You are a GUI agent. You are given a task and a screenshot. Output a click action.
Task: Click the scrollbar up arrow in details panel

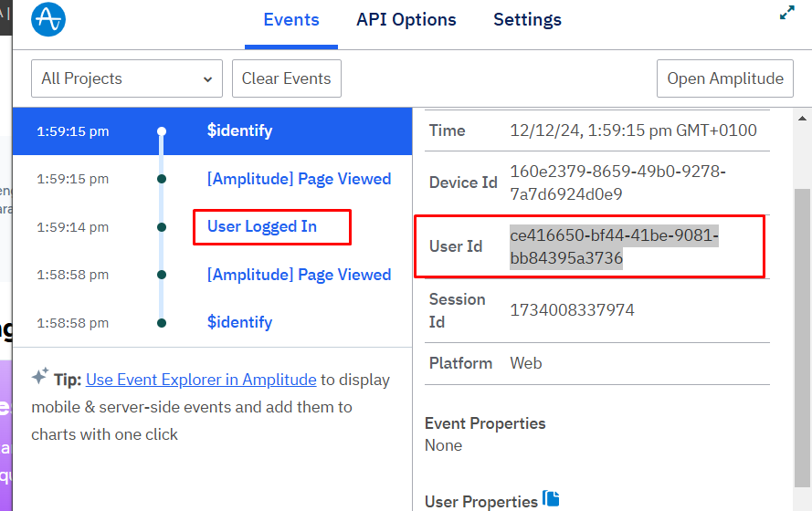[802, 119]
